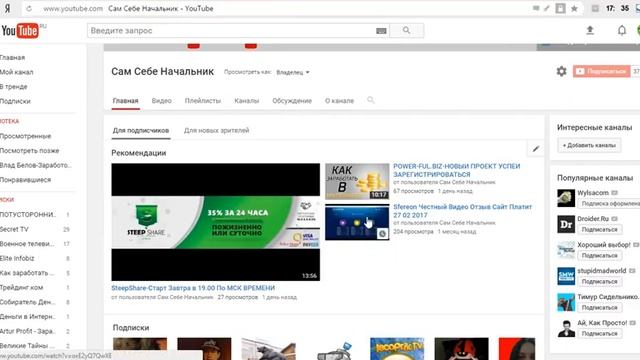640x360 pixels.
Task: Go to Главная in left sidebar
Action: [x=13, y=58]
